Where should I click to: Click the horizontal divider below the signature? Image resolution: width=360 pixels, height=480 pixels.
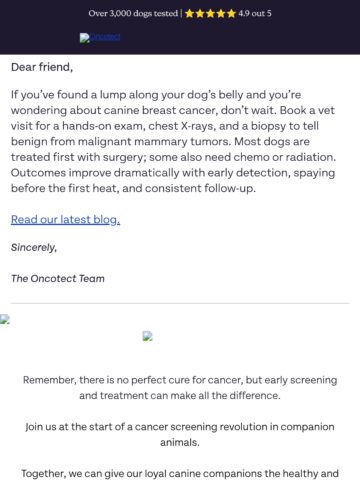pyautogui.click(x=180, y=303)
